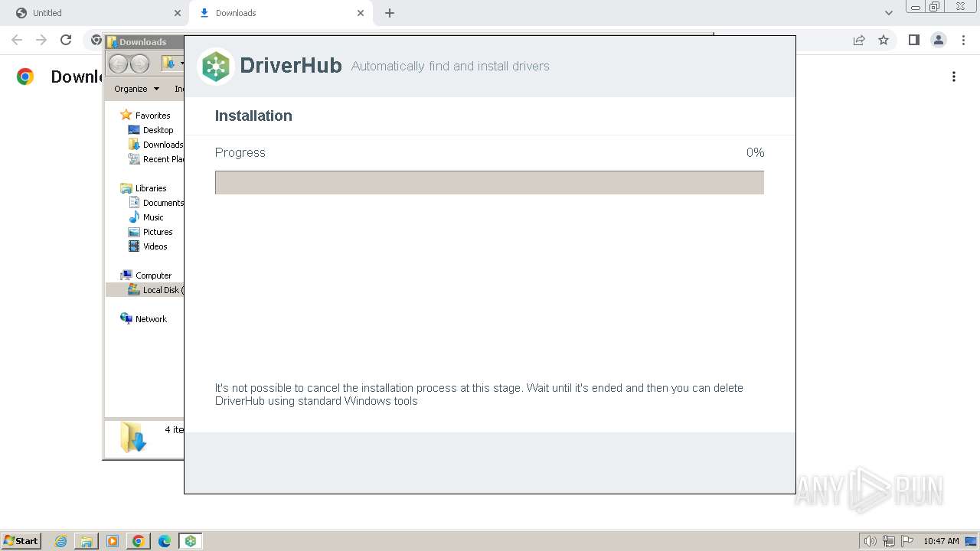
Task: Open the Pictures library in Explorer
Action: 151,232
